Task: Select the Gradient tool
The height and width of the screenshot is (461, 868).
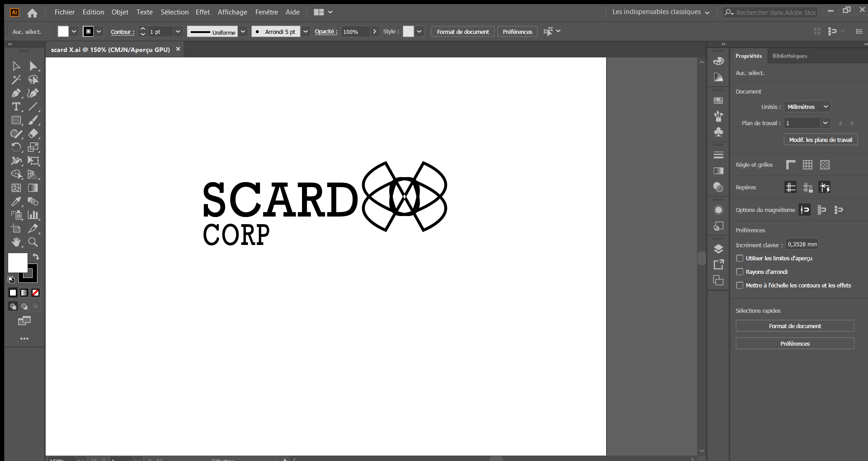Action: coord(33,188)
